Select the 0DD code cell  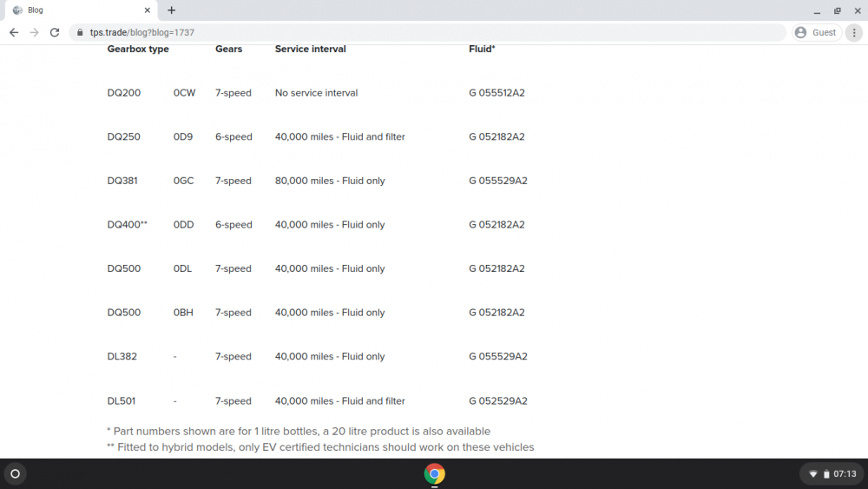point(184,224)
